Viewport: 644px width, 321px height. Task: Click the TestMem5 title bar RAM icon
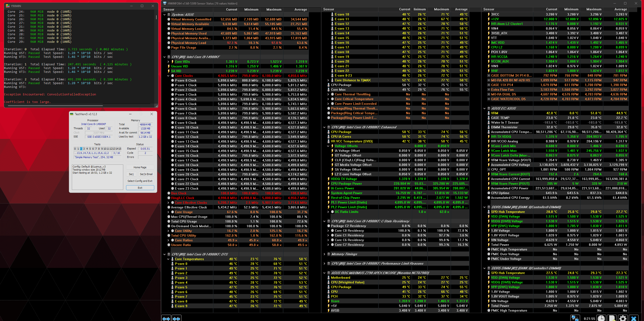[x=72, y=114]
